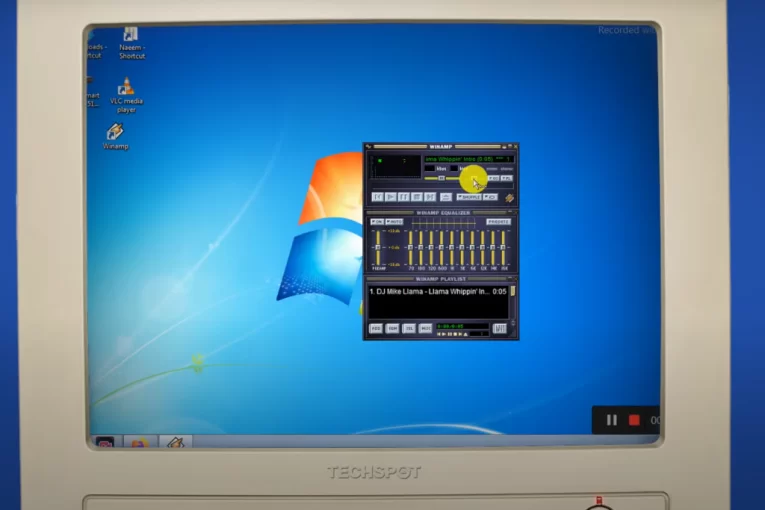This screenshot has height=510, width=765.
Task: Click the 600 Hz equalizer band slider
Action: coord(442,248)
